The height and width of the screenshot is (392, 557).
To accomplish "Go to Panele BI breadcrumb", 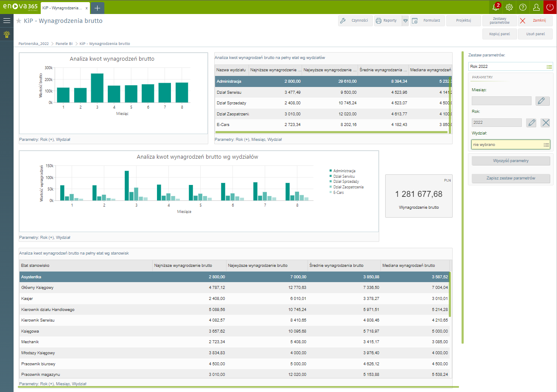I will [x=64, y=44].
